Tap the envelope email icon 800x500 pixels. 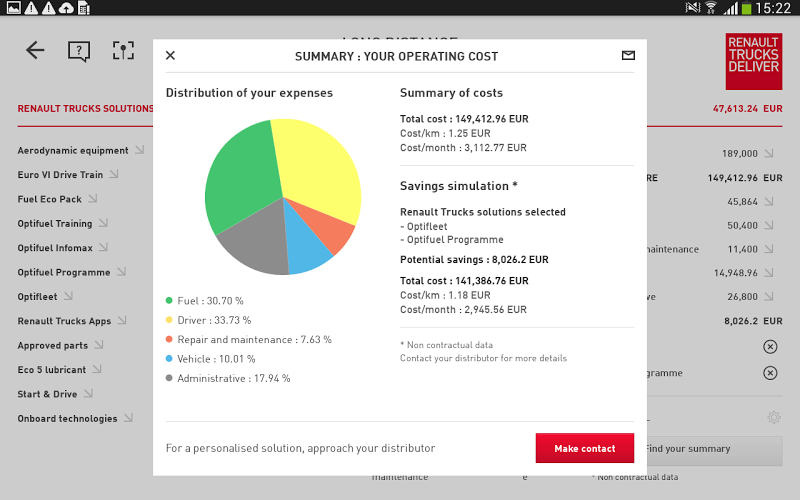click(x=628, y=56)
